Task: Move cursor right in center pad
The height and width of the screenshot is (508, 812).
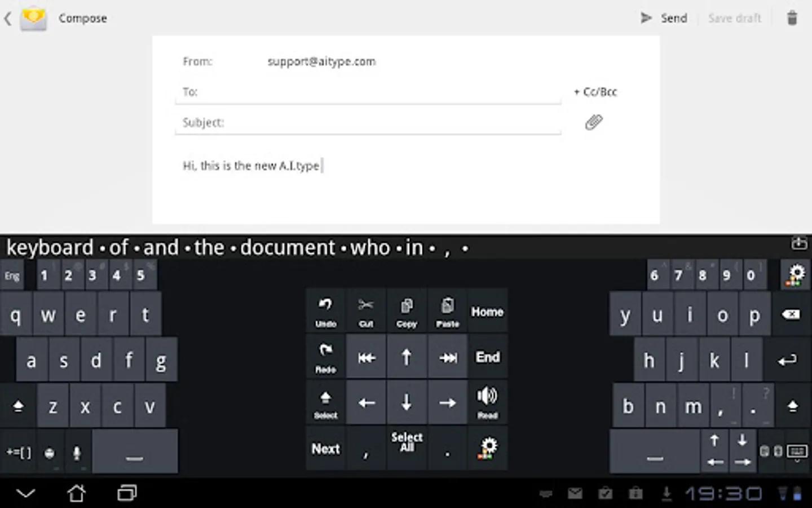Action: click(448, 402)
